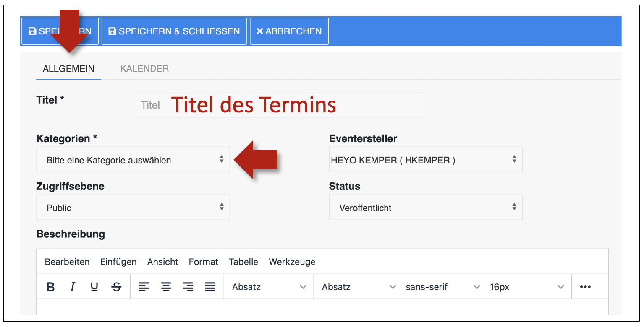
Task: Align text right in editor
Action: [188, 287]
